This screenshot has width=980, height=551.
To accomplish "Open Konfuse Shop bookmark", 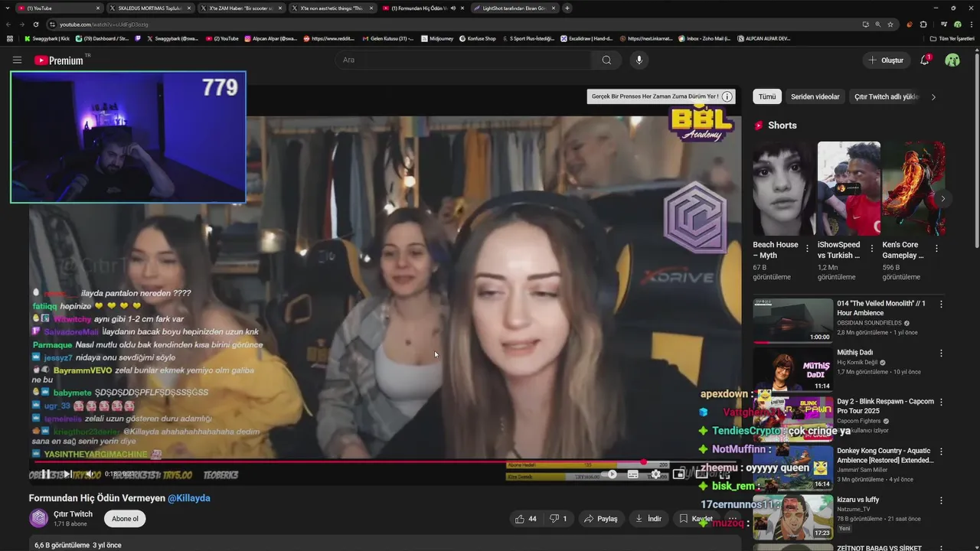I will [x=478, y=38].
